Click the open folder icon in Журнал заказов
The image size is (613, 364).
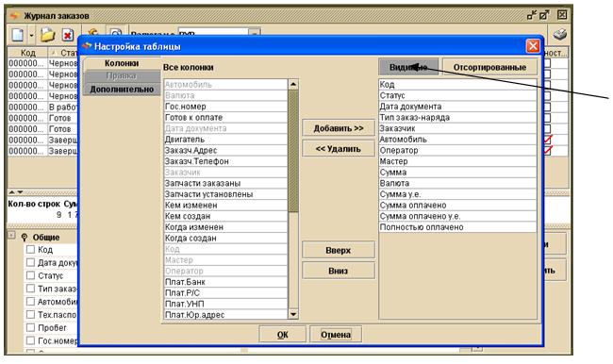[x=47, y=35]
